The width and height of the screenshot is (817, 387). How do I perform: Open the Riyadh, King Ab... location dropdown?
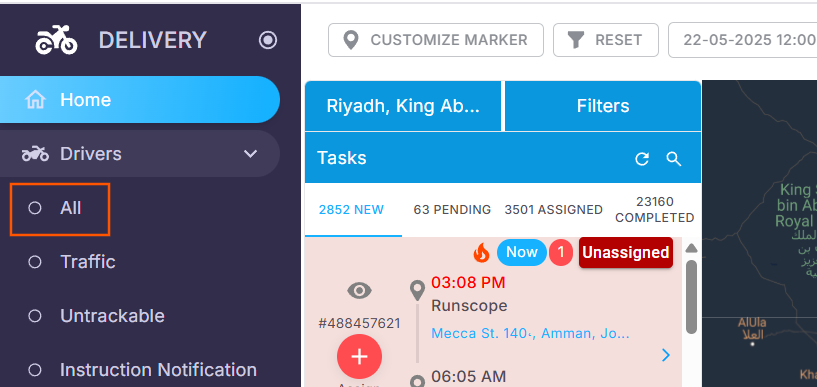403,106
